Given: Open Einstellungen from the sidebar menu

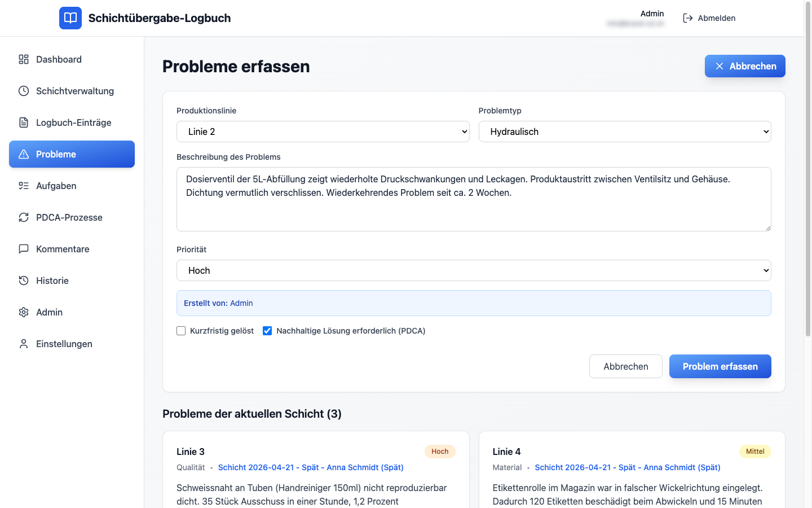Looking at the screenshot, I should (64, 344).
